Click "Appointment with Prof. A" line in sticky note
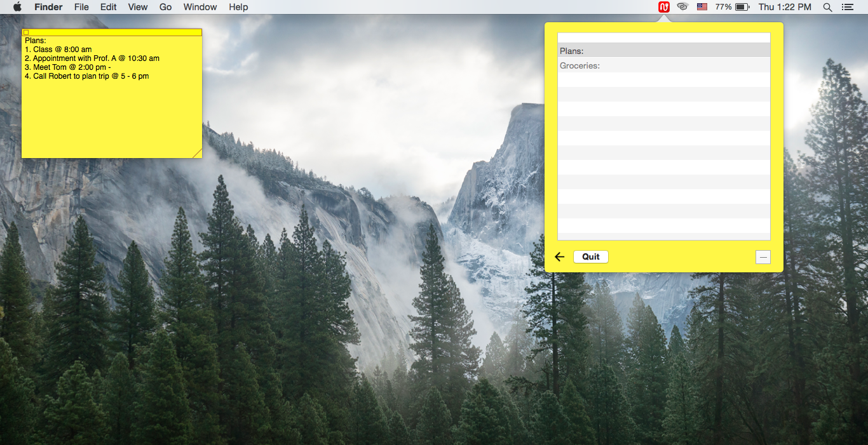 (x=92, y=58)
